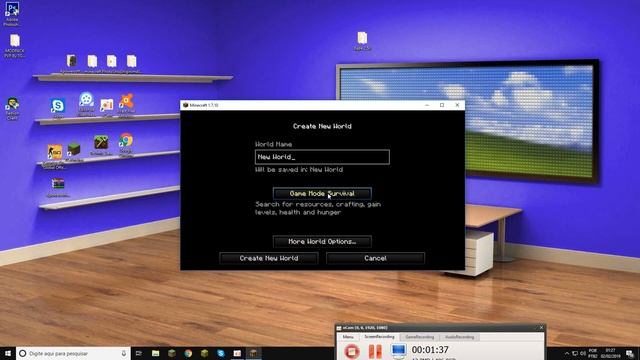This screenshot has height=360, width=640.
Task: Select the lone file icon near the wall monitor
Action: tap(362, 41)
